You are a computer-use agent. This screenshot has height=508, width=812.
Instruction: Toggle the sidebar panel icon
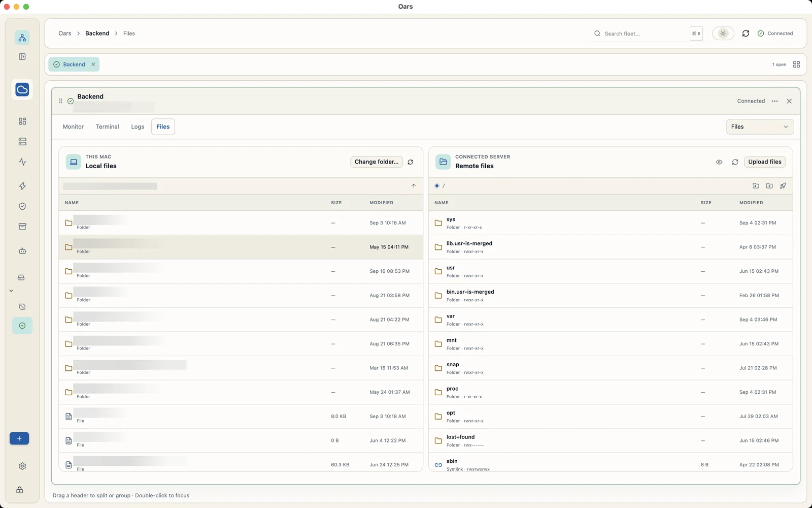click(x=22, y=57)
